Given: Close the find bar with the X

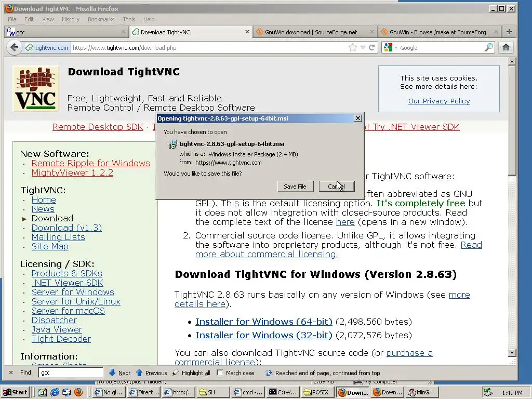Looking at the screenshot, I should coord(11,373).
